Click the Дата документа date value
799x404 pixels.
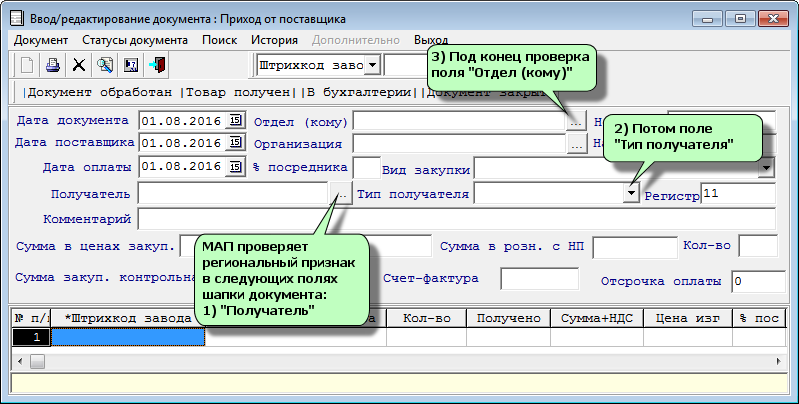click(x=181, y=121)
